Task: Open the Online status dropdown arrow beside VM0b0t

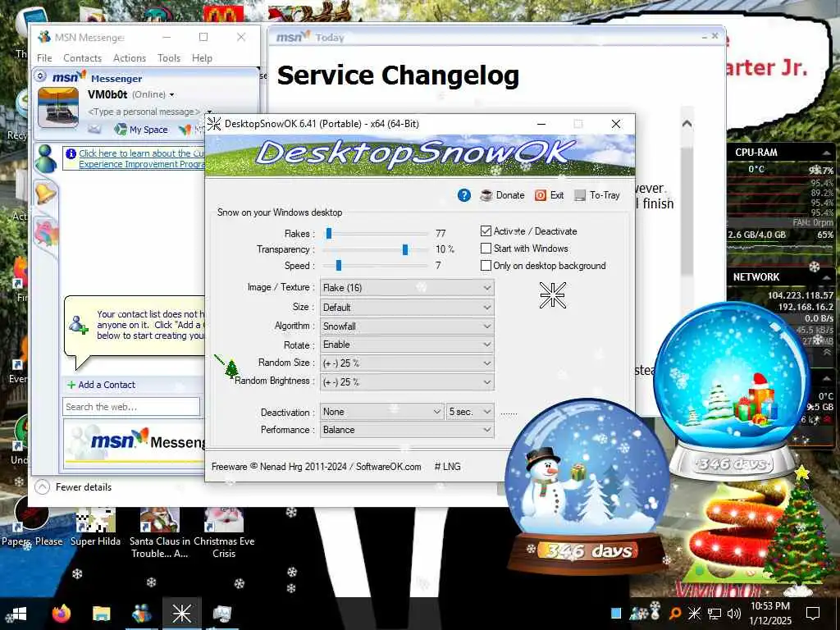Action: (x=172, y=95)
